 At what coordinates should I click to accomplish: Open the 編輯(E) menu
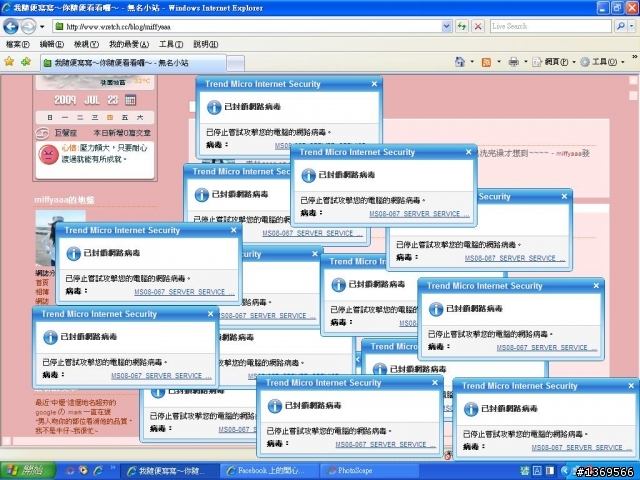point(51,44)
